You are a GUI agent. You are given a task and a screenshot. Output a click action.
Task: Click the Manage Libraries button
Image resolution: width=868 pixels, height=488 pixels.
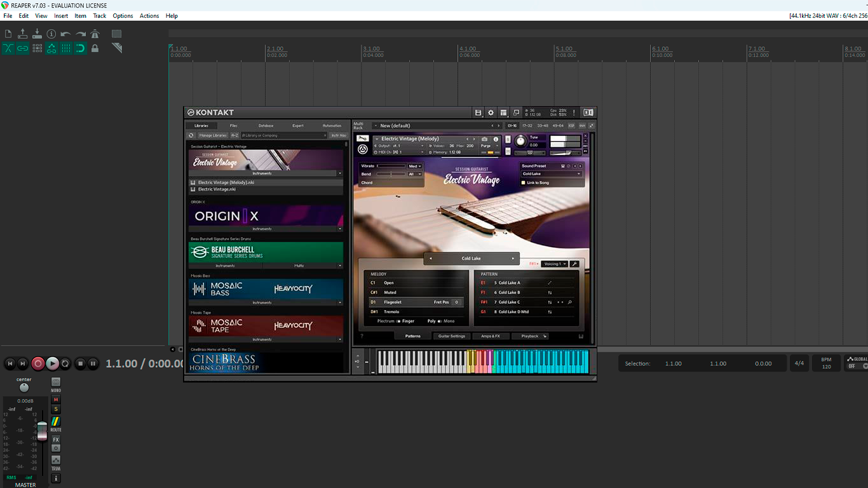pos(213,135)
